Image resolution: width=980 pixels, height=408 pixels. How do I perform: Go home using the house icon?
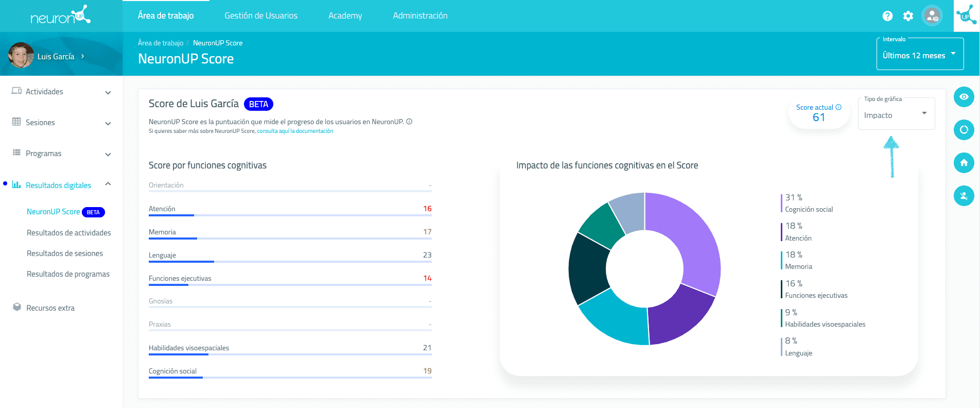click(964, 163)
